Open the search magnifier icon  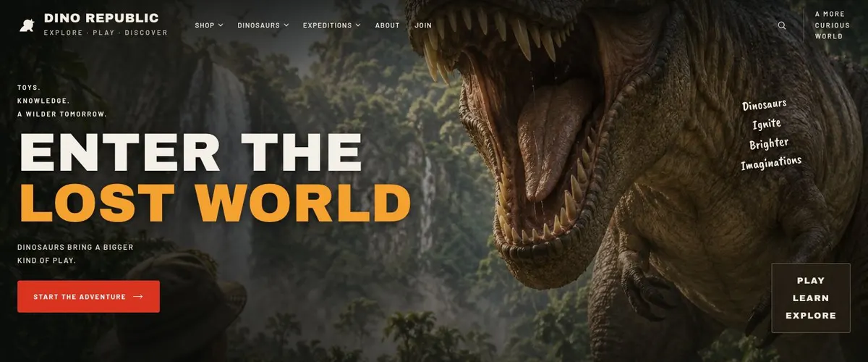click(782, 25)
